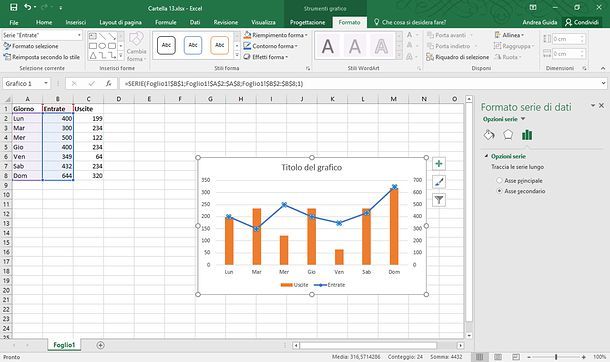Click the chart filters funnel icon
This screenshot has width=610, height=362.
[x=439, y=200]
